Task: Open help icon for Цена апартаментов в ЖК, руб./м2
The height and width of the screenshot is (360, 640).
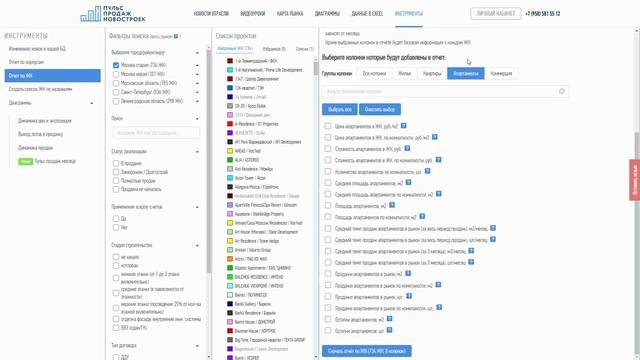Action: tap(403, 126)
